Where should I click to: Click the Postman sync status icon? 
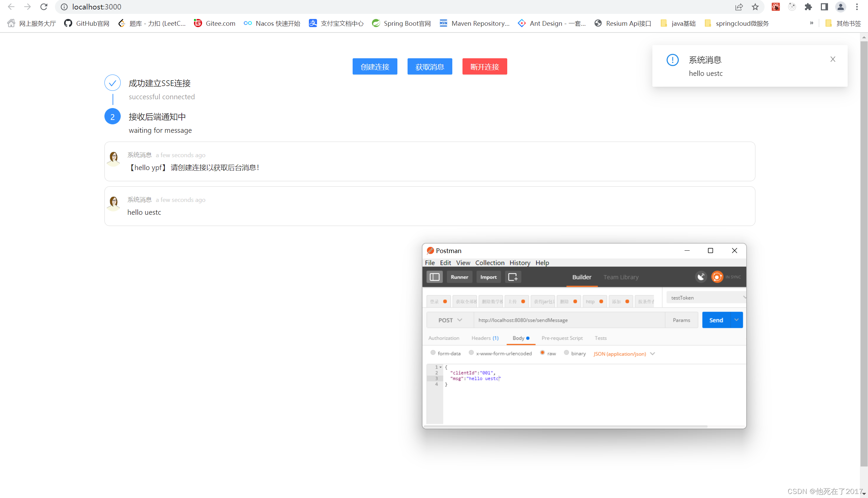(x=717, y=277)
